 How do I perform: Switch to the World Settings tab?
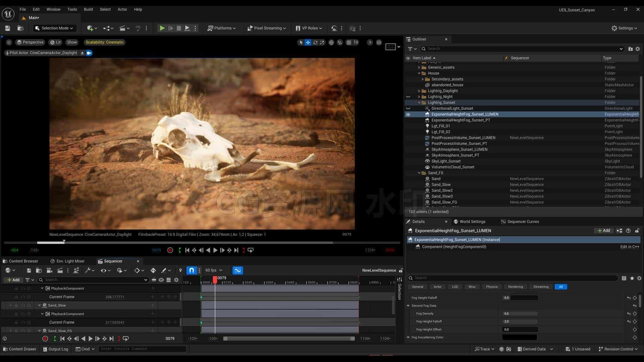470,222
